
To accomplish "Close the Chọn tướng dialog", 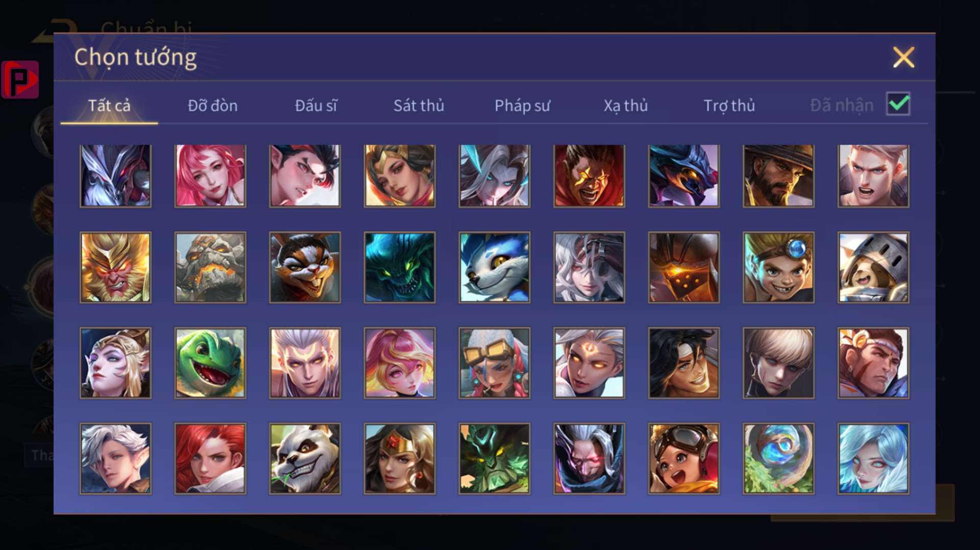I will (x=903, y=57).
